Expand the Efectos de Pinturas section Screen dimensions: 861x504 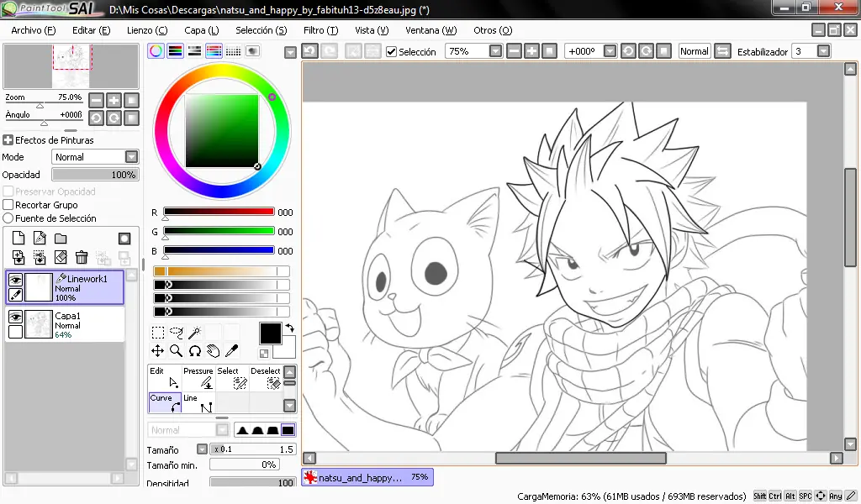(8, 139)
